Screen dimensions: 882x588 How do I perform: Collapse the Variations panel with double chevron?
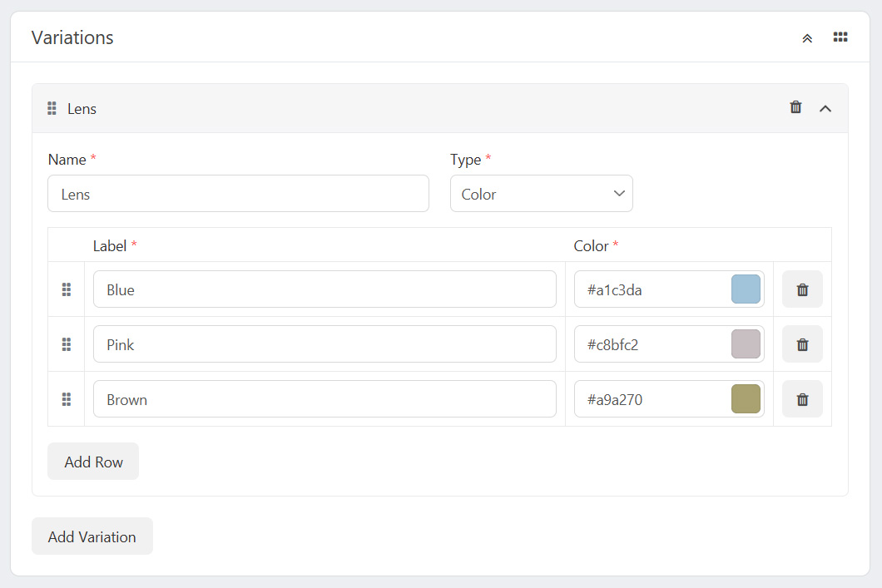pyautogui.click(x=806, y=38)
